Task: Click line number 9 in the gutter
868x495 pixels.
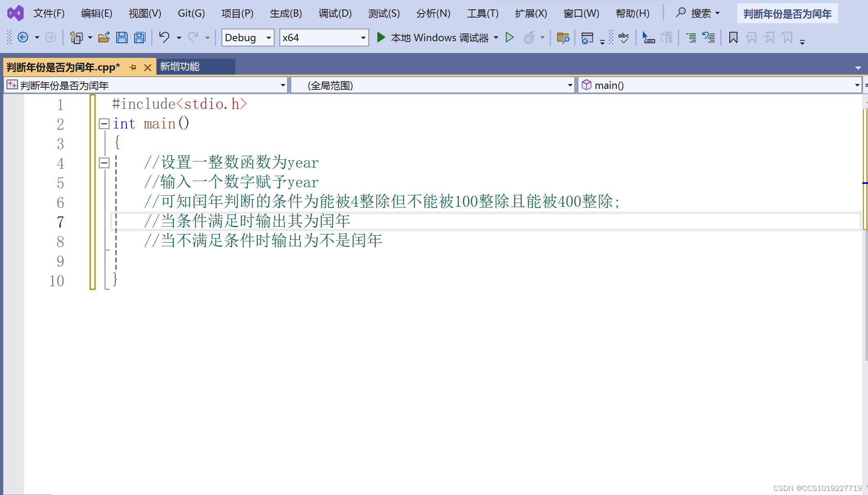Action: tap(60, 261)
